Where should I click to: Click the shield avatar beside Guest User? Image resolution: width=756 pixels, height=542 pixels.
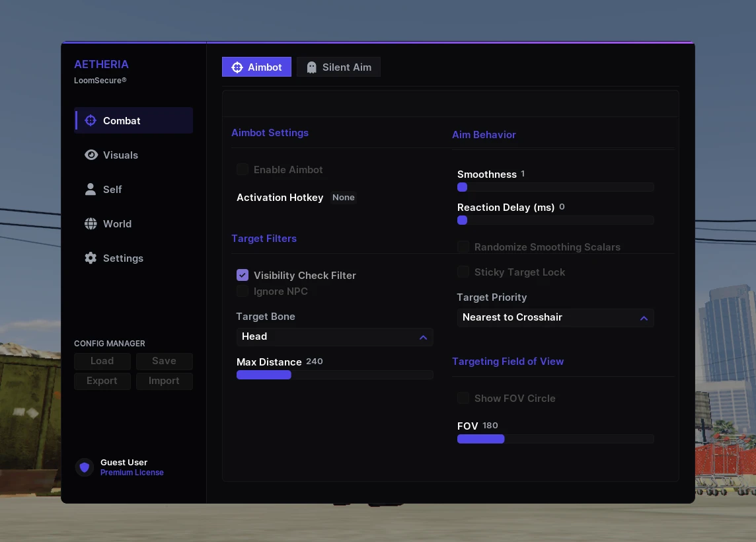point(85,467)
